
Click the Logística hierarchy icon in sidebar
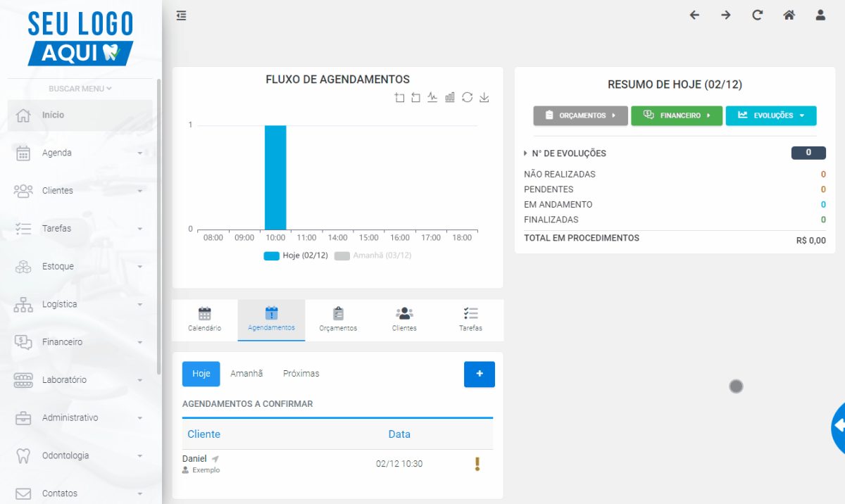[x=23, y=305]
